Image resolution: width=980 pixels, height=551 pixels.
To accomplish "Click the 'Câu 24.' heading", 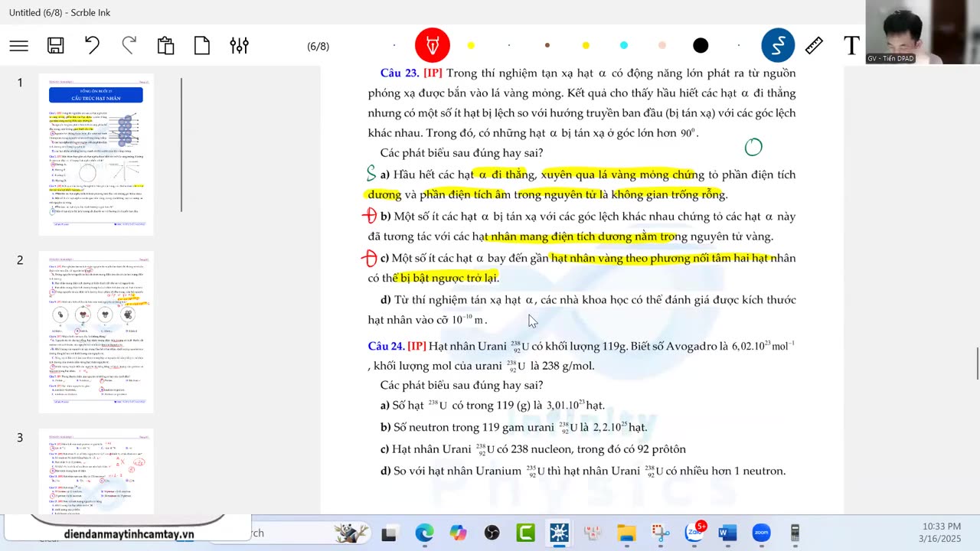I will pos(386,346).
